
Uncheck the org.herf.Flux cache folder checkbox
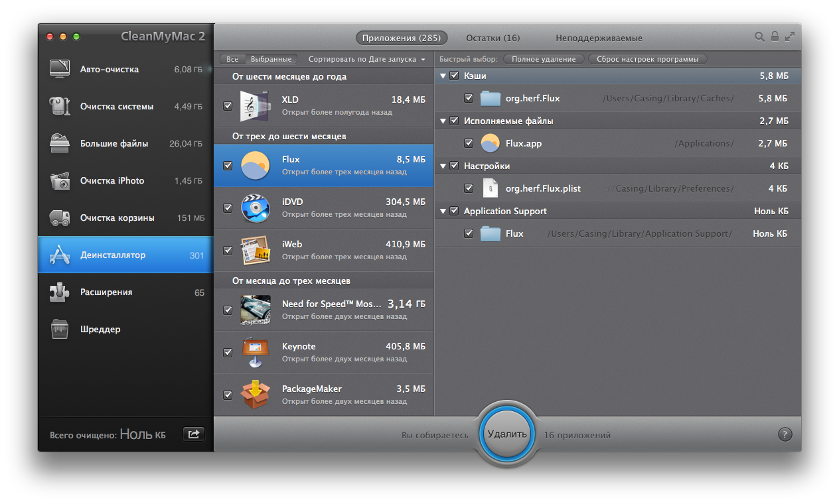[x=469, y=98]
